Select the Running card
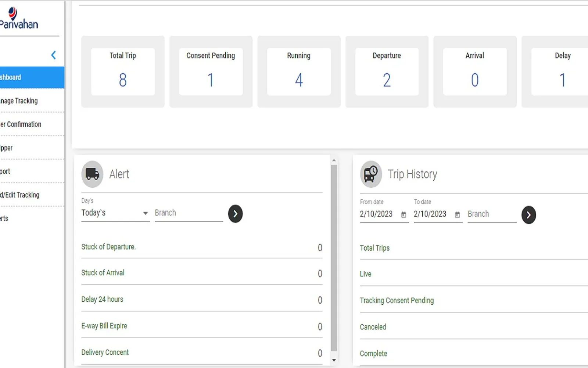 pyautogui.click(x=299, y=72)
